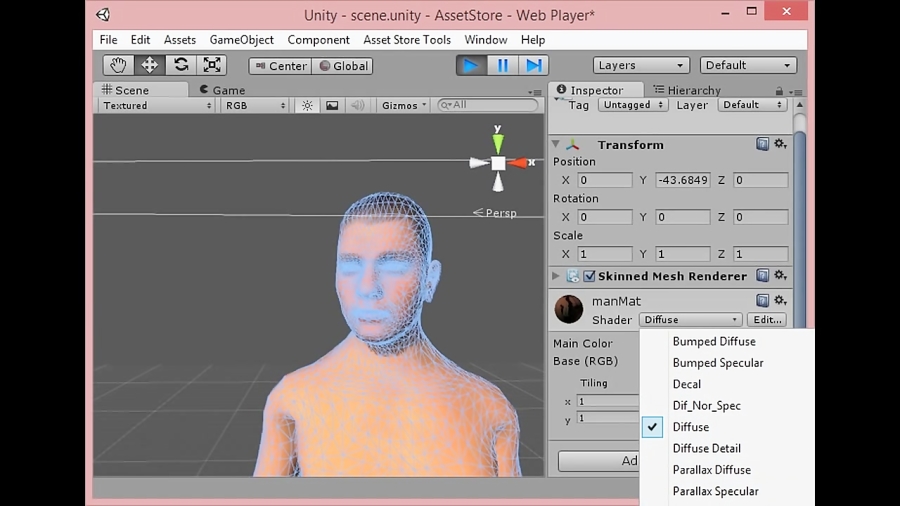Open the Textured draw mode dropdown
This screenshot has height=506, width=900.
(156, 105)
